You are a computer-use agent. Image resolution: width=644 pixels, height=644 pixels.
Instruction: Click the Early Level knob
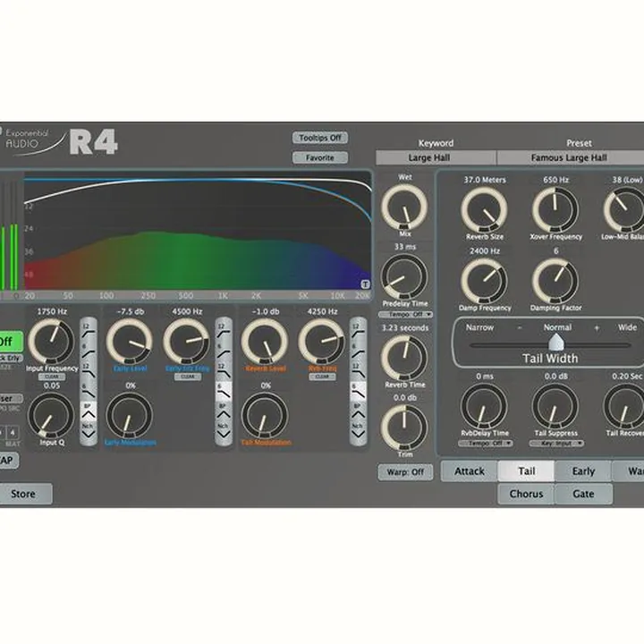130,342
